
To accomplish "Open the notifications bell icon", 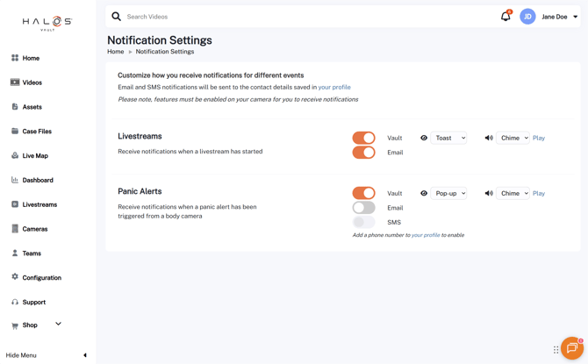I will click(506, 17).
